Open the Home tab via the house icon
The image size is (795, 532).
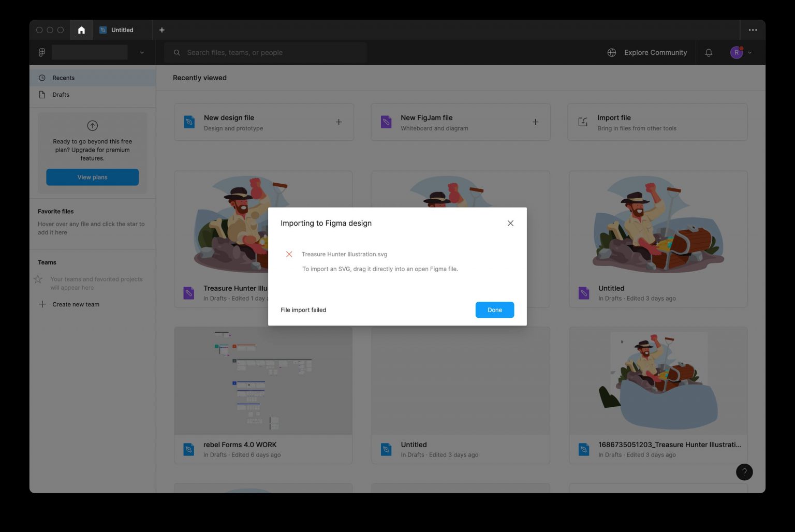point(81,29)
